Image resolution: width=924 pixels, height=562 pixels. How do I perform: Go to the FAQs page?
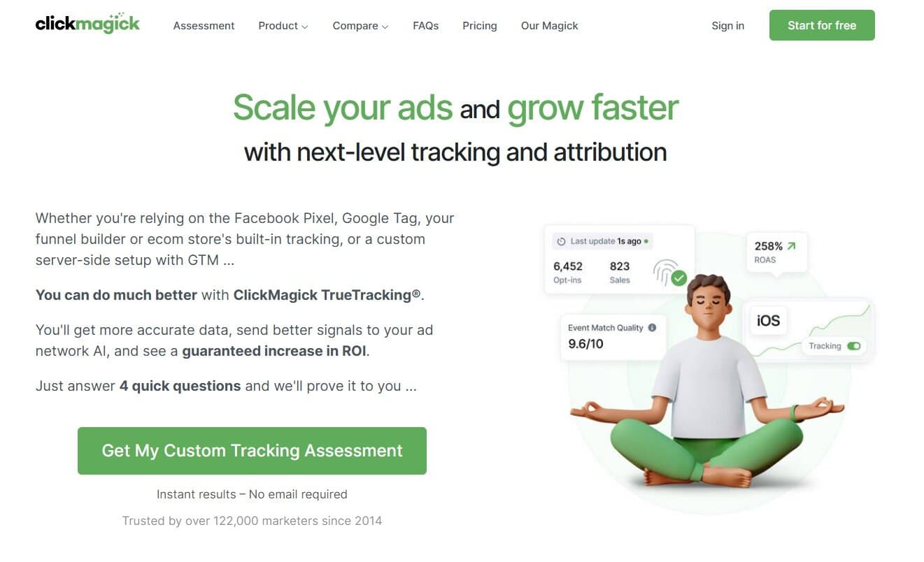coord(425,26)
